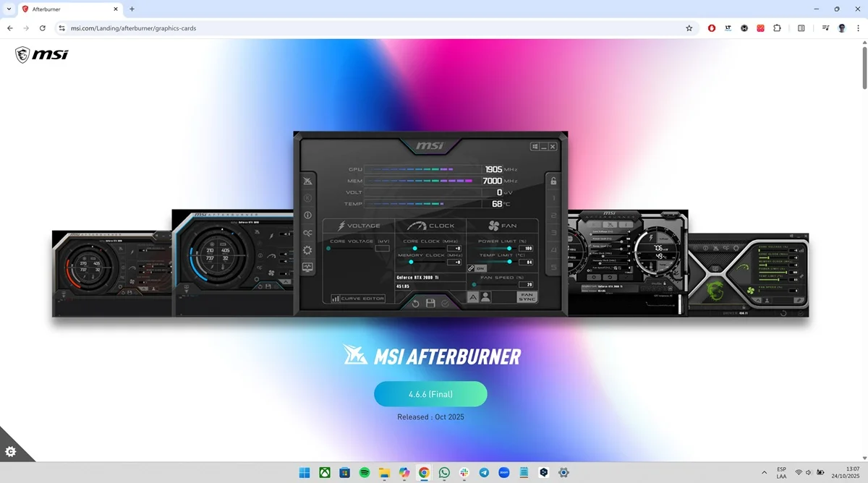View site information icon in address bar

pyautogui.click(x=62, y=28)
